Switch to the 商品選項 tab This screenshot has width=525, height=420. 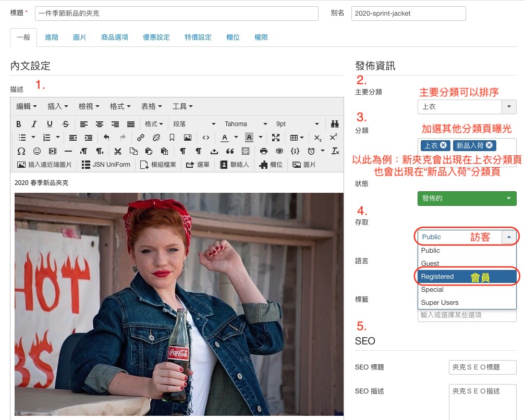(x=114, y=38)
